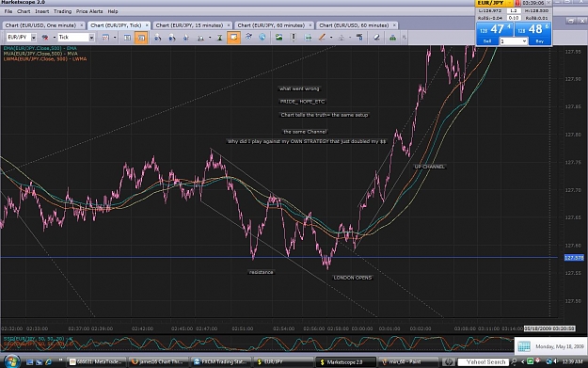
Task: Close the Chart (EUR/JPY, 15 minutes) tab
Action: click(x=229, y=25)
